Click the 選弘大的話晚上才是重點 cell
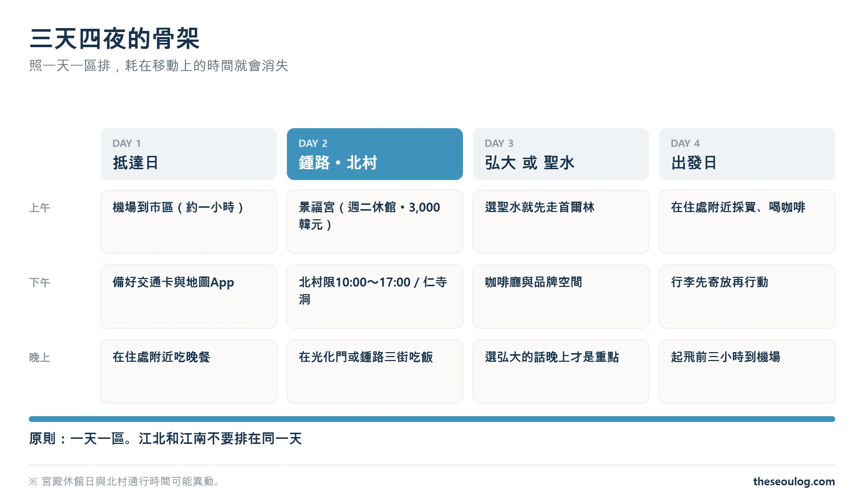The height and width of the screenshot is (504, 864). click(561, 372)
